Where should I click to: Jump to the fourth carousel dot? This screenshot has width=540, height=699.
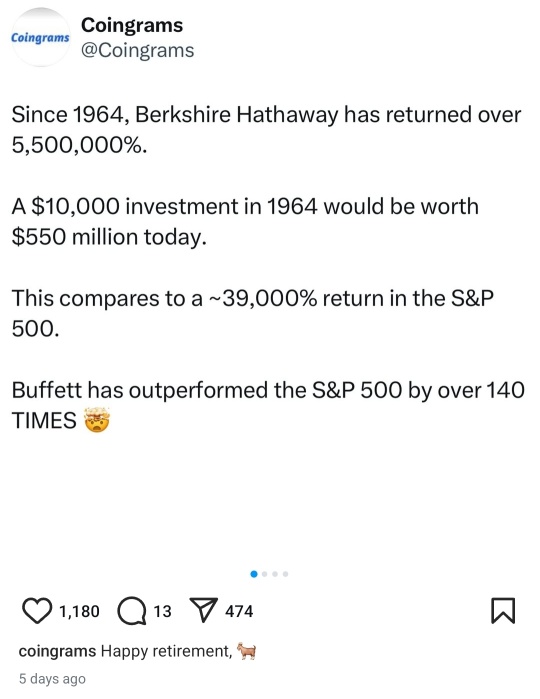click(x=285, y=574)
